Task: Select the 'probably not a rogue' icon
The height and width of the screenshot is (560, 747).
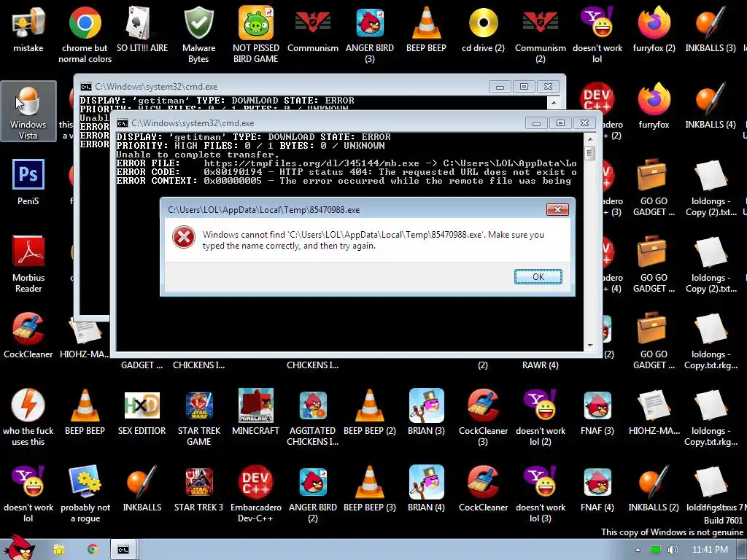Action: [x=85, y=494]
